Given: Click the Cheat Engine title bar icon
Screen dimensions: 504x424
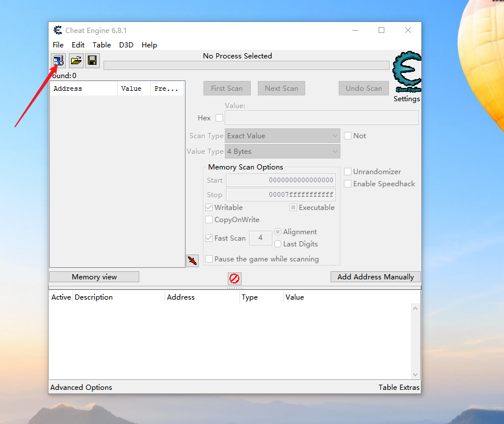Looking at the screenshot, I should pos(58,30).
